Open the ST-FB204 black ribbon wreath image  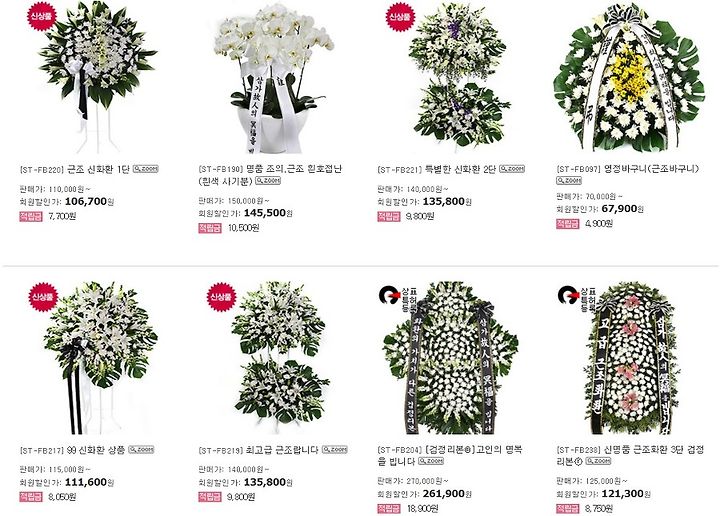click(x=450, y=358)
